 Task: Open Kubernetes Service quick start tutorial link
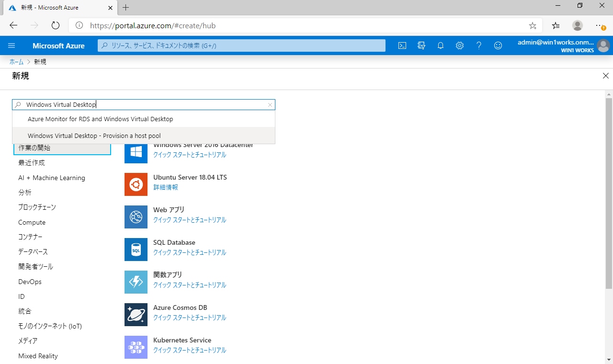point(190,350)
